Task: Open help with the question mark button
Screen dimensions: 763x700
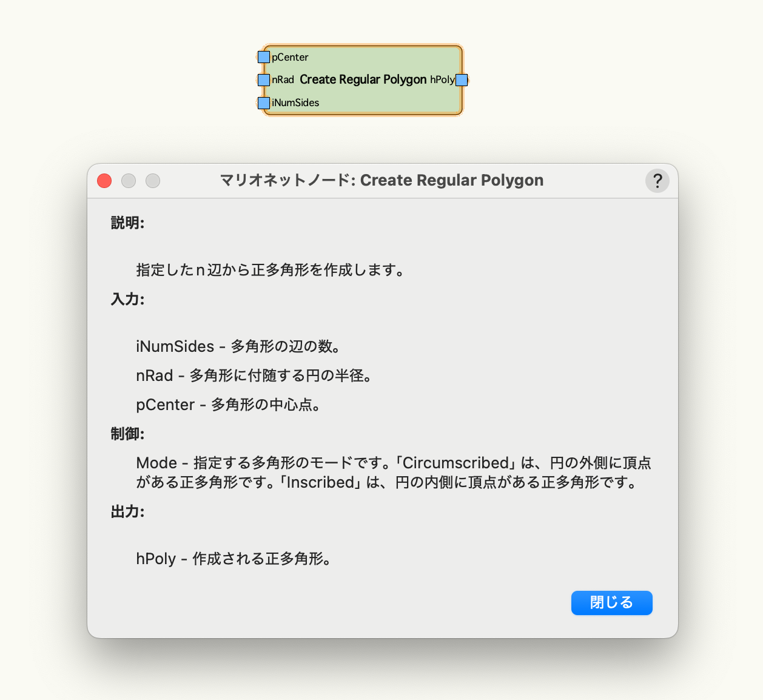Action: coord(657,181)
